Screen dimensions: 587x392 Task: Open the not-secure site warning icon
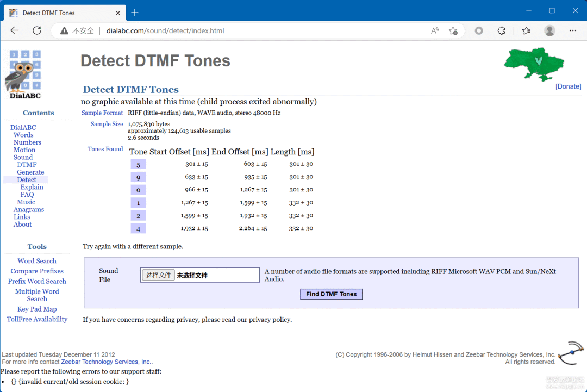(x=64, y=30)
